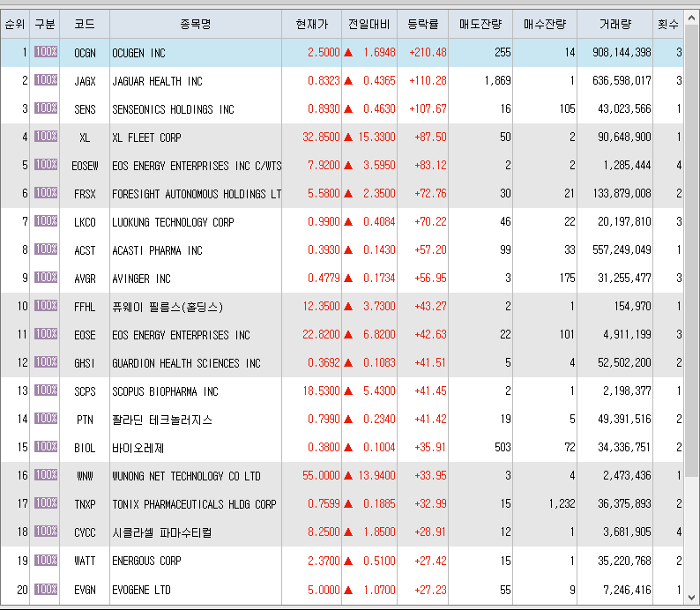Click 100% badge in AVGR row
This screenshot has height=610, width=700.
click(x=46, y=278)
